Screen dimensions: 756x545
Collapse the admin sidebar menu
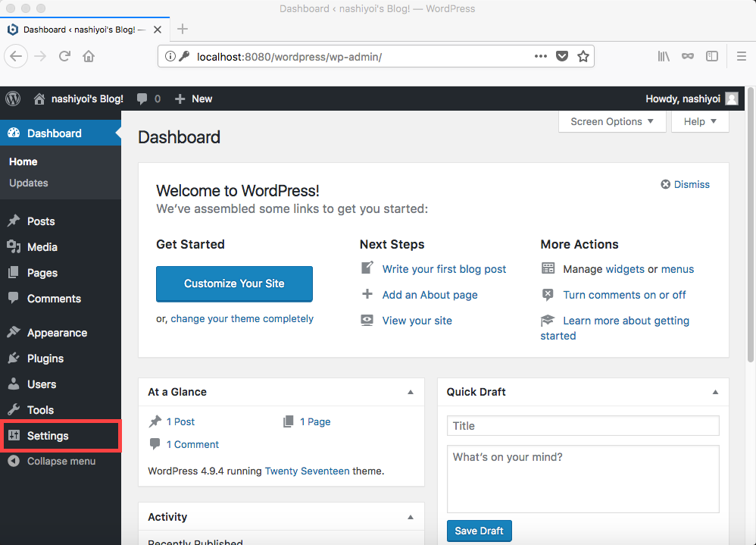click(61, 461)
